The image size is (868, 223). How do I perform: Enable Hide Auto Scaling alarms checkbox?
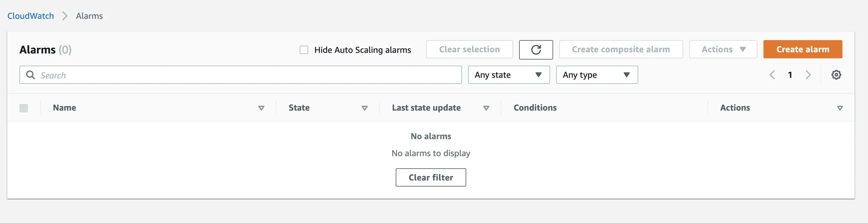304,50
